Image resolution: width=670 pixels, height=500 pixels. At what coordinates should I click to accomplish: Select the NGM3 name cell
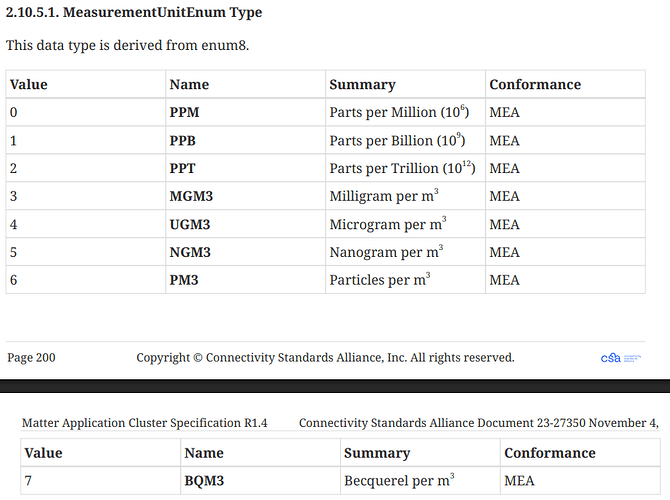tap(190, 252)
